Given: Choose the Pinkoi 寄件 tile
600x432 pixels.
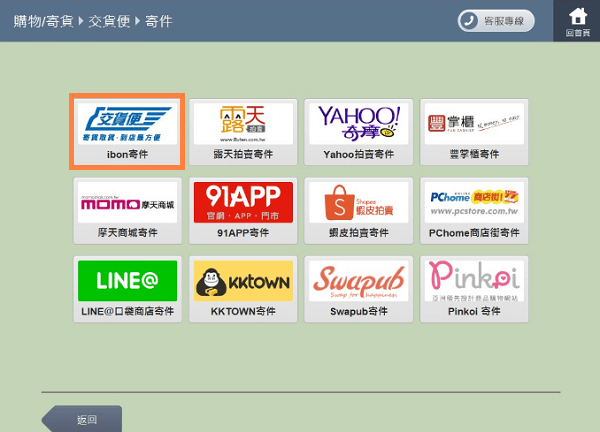Looking at the screenshot, I should 474,289.
